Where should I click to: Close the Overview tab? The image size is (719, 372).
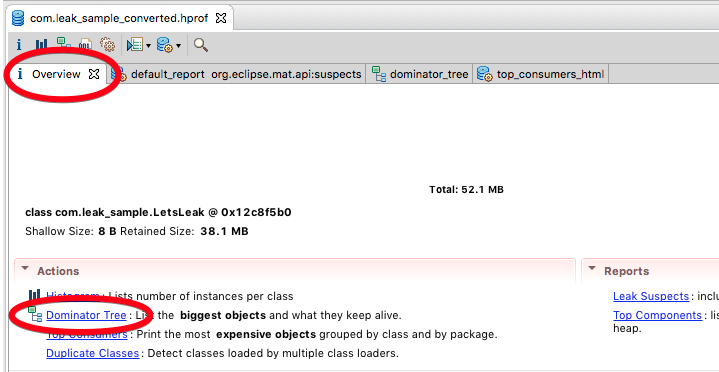(94, 74)
